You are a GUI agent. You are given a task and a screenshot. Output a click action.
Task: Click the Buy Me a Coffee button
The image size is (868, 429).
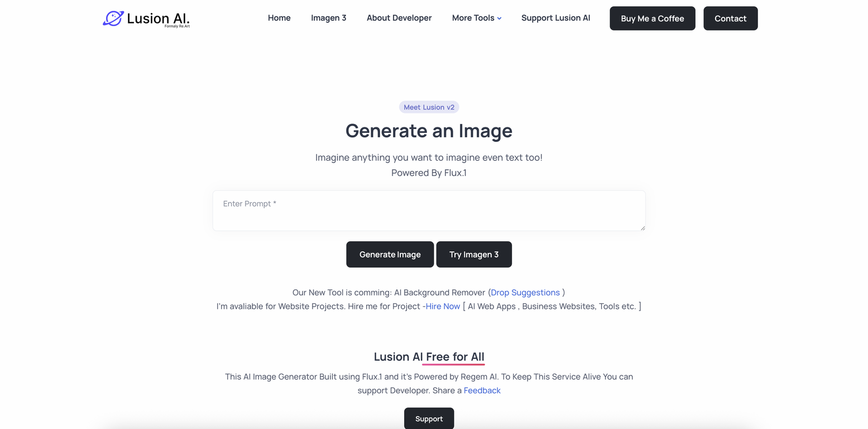[x=653, y=18]
